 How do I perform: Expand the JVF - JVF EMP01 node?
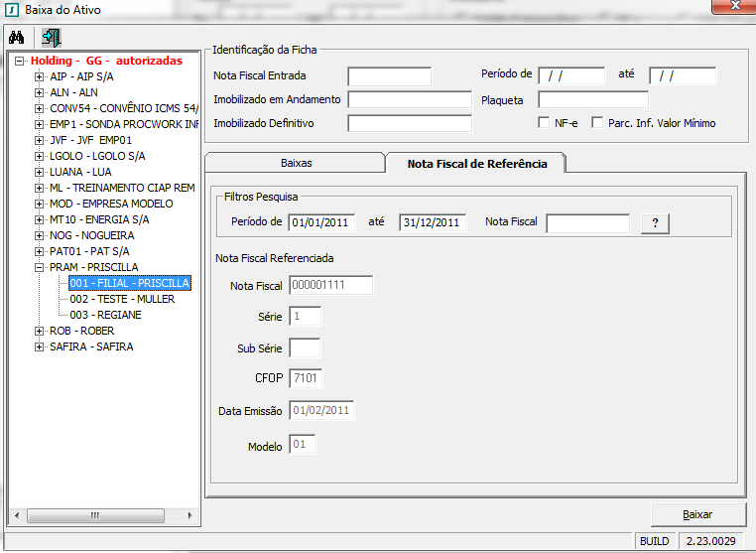pos(39,140)
